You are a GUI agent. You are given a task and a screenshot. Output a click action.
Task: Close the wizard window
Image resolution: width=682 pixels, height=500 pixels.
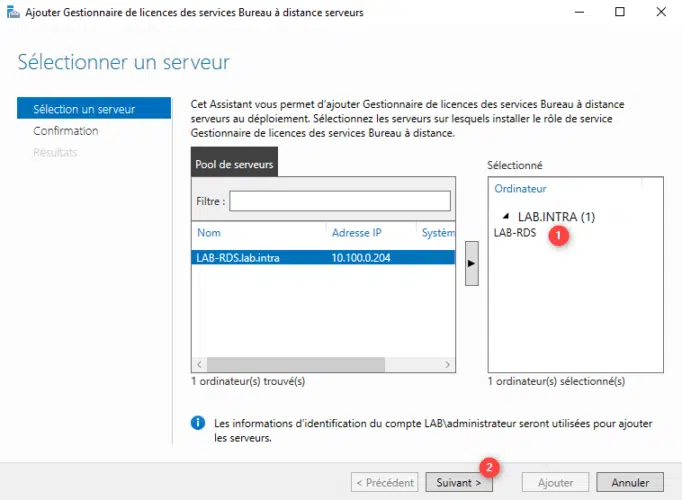pyautogui.click(x=661, y=12)
